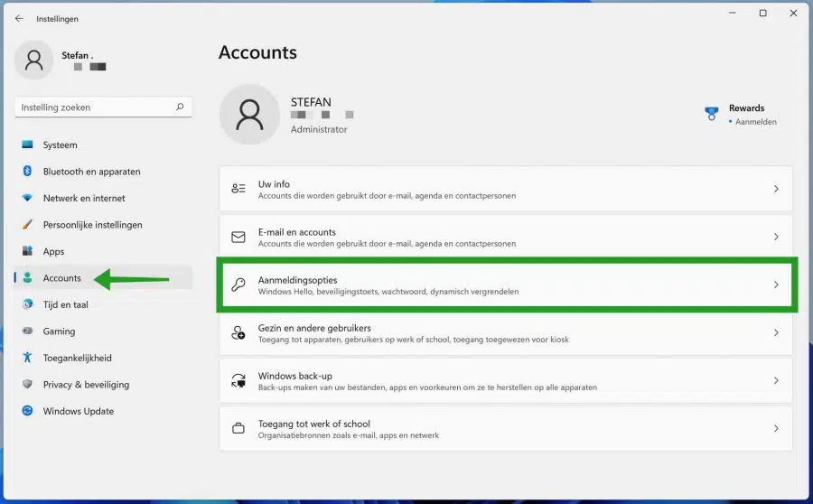This screenshot has width=813, height=504.
Task: Click the back arrow next to Instellingen
Action: click(19, 19)
